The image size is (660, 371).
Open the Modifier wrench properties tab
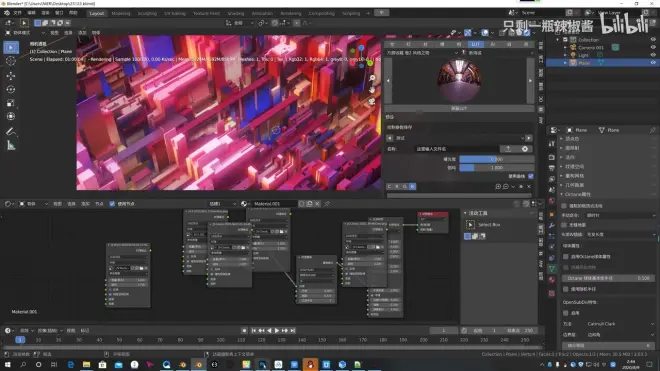pyautogui.click(x=552, y=226)
